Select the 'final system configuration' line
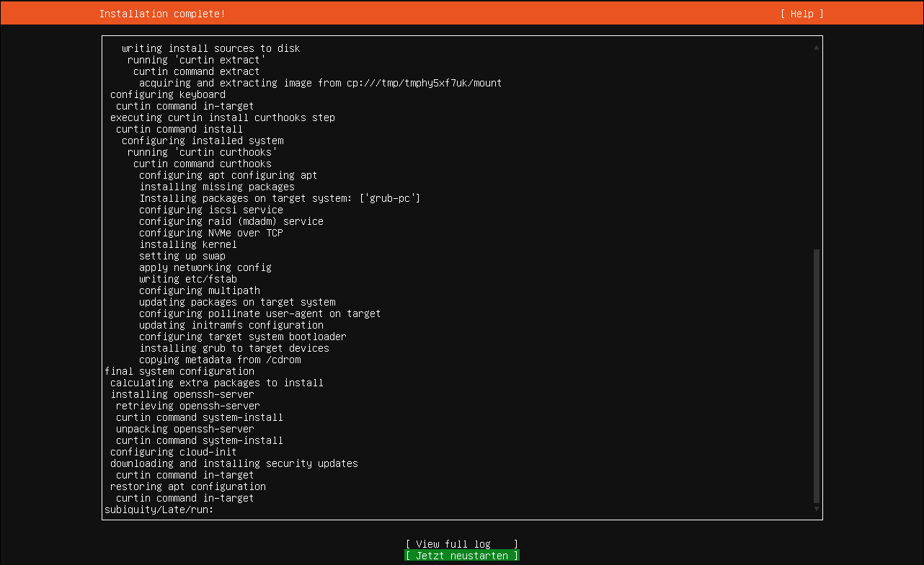Screen dimensions: 924x565 (x=180, y=370)
